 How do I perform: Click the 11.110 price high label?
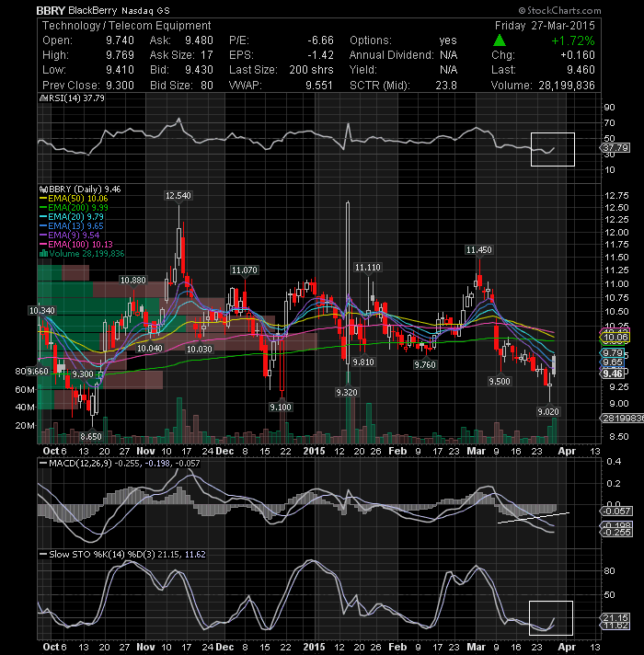[x=367, y=268]
